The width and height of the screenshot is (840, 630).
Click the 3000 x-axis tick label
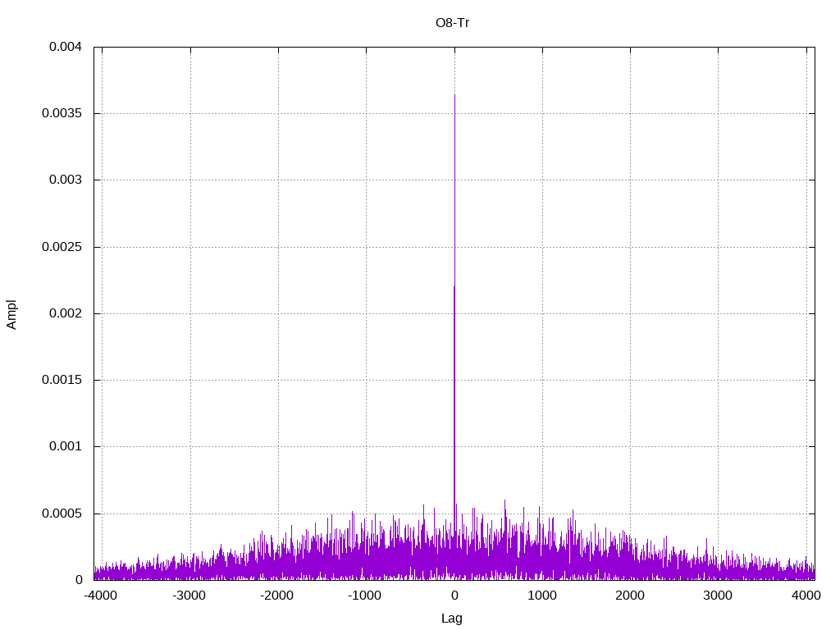tap(718, 596)
